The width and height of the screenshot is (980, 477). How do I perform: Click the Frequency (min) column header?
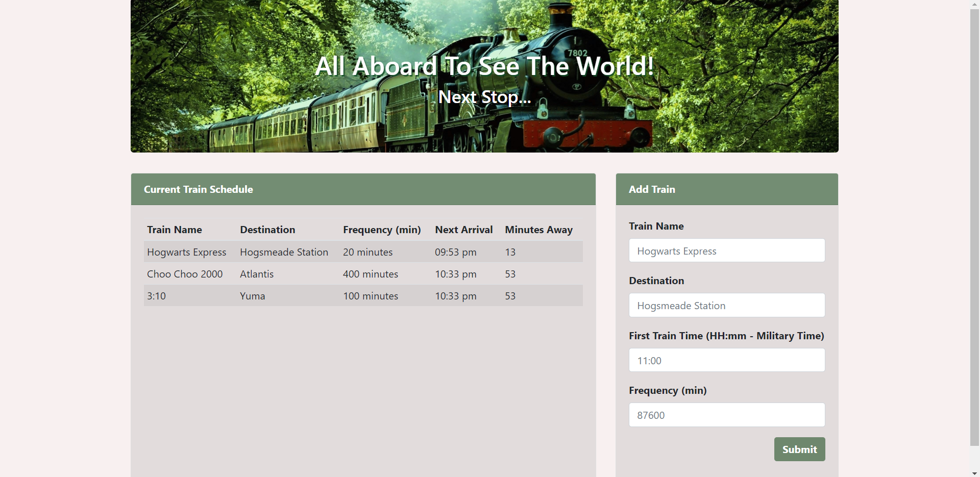382,230
